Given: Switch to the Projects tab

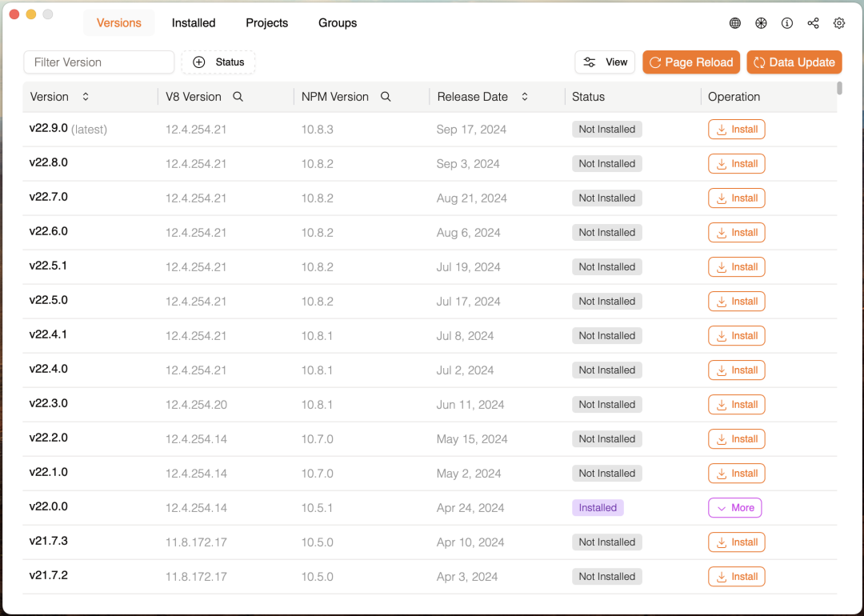Looking at the screenshot, I should [x=266, y=23].
